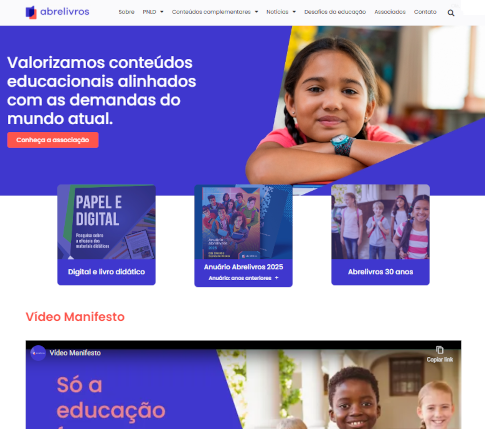
Task: Open the Digital e livro didático link
Action: coord(106,272)
